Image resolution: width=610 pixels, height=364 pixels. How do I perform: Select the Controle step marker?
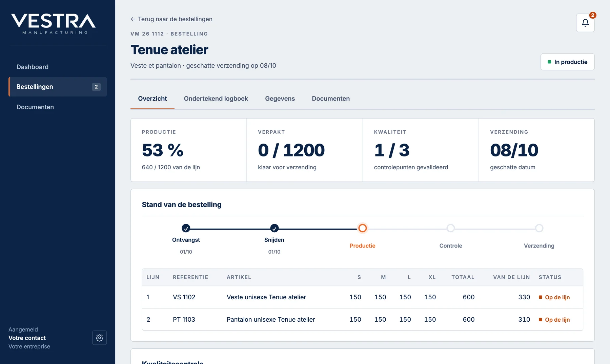coord(451,228)
